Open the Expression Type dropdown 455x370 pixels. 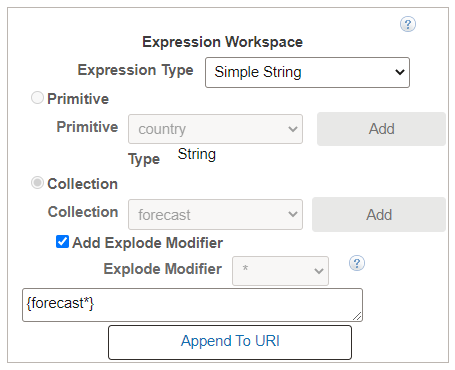tap(307, 72)
